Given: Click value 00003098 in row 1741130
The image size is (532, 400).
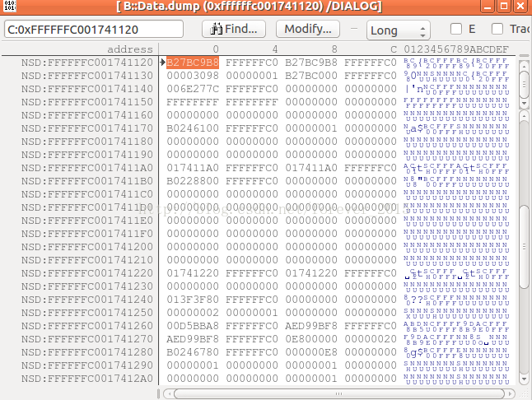Looking at the screenshot, I should coord(193,76).
